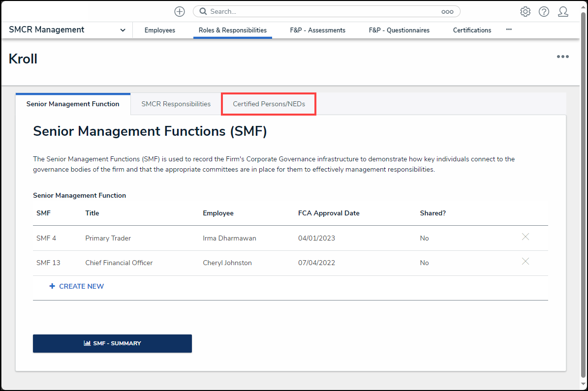Click the search options ellipsis icon
The image size is (588, 391).
(x=447, y=11)
